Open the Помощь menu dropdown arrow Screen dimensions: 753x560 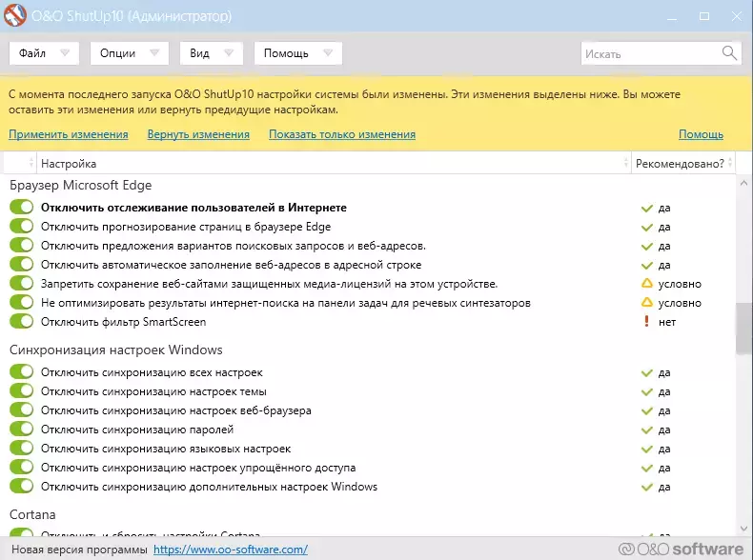click(x=328, y=52)
